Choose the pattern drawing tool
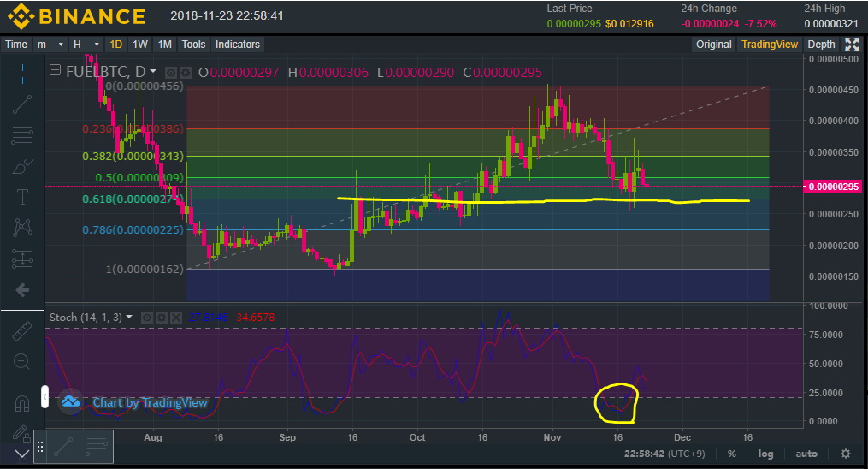The height and width of the screenshot is (469, 868). tap(22, 227)
